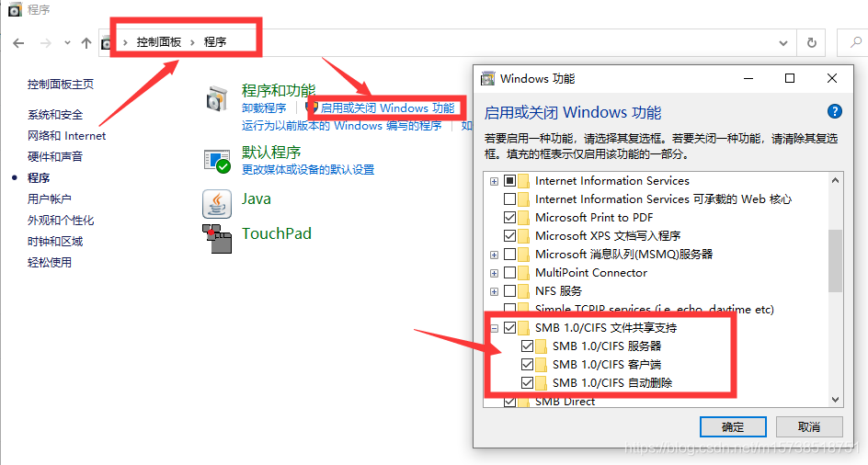Enable Microsoft 消息队列(MSMQ)服务器 checkbox

click(509, 254)
